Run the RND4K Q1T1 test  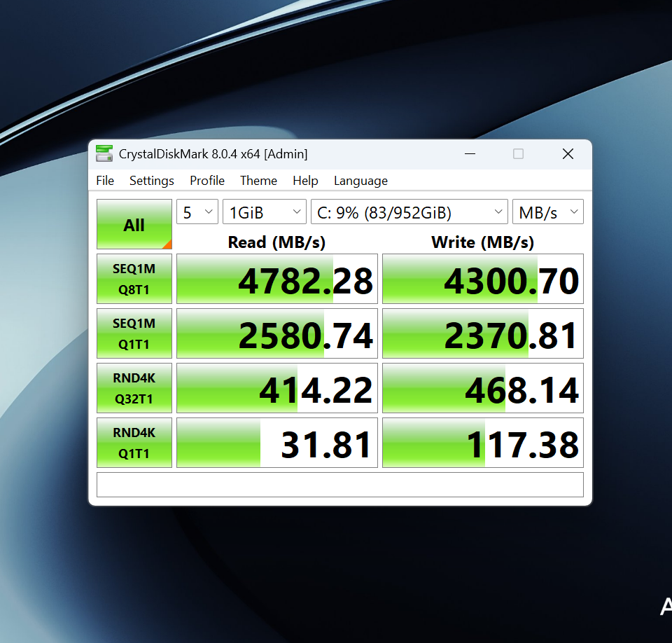pos(134,443)
